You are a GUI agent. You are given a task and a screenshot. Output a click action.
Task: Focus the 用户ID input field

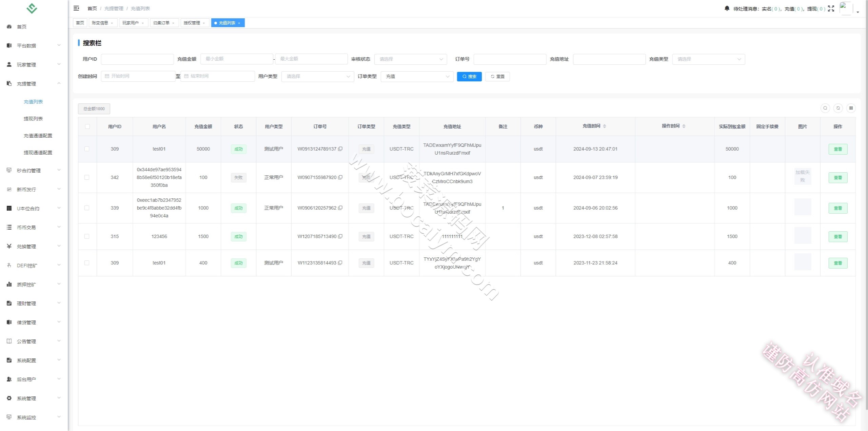[x=137, y=59]
